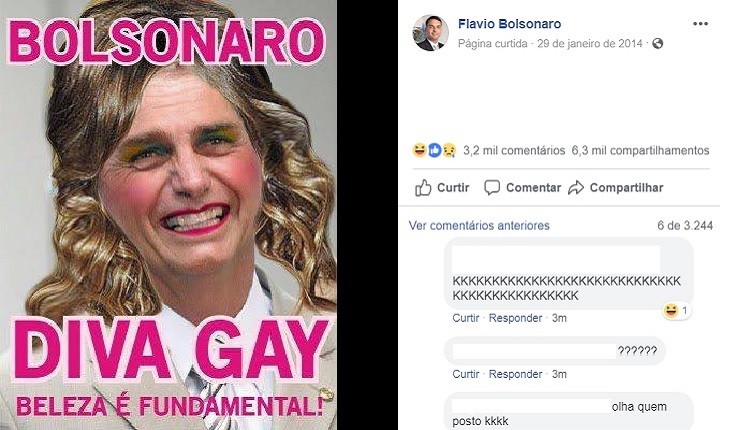This screenshot has height=430, width=730.
Task: Open the Haha reaction count on first comment
Action: [x=677, y=310]
